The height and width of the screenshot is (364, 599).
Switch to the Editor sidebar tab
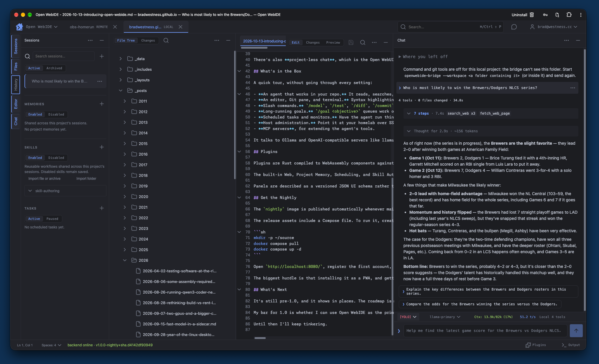point(16,104)
